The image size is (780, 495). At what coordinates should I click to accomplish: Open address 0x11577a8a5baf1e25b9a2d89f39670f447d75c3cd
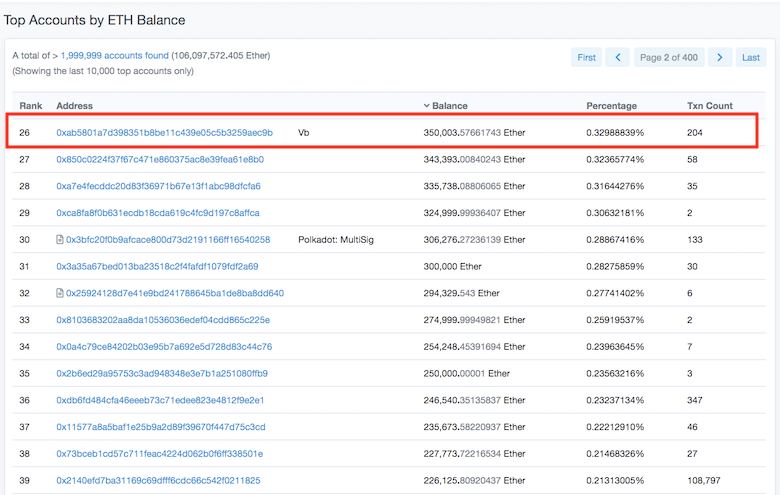click(x=161, y=427)
